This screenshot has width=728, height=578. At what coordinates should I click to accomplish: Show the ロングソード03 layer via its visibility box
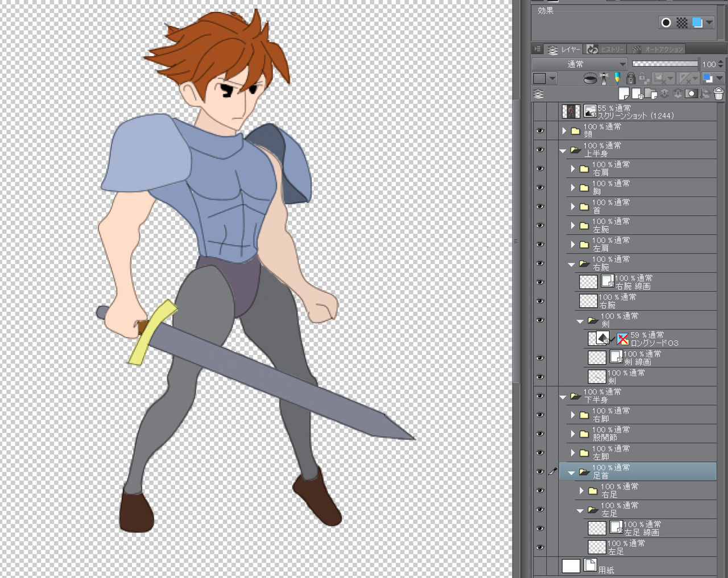pyautogui.click(x=540, y=339)
